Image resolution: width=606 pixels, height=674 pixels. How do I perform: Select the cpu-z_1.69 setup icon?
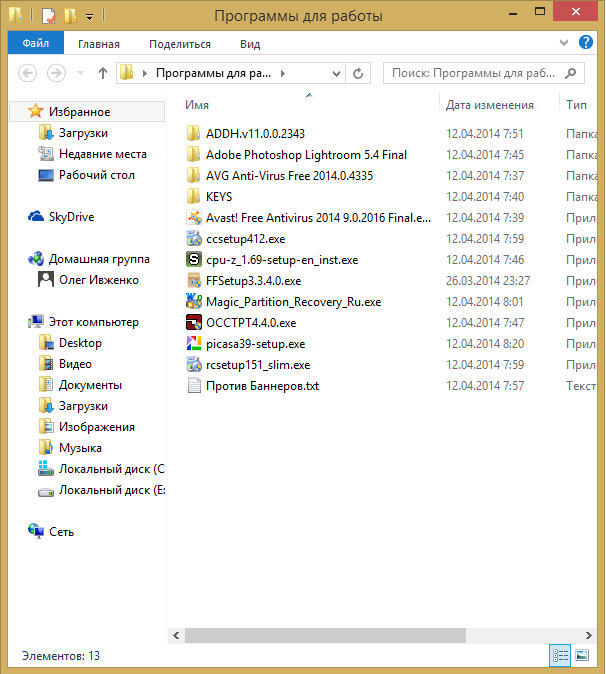(x=194, y=260)
